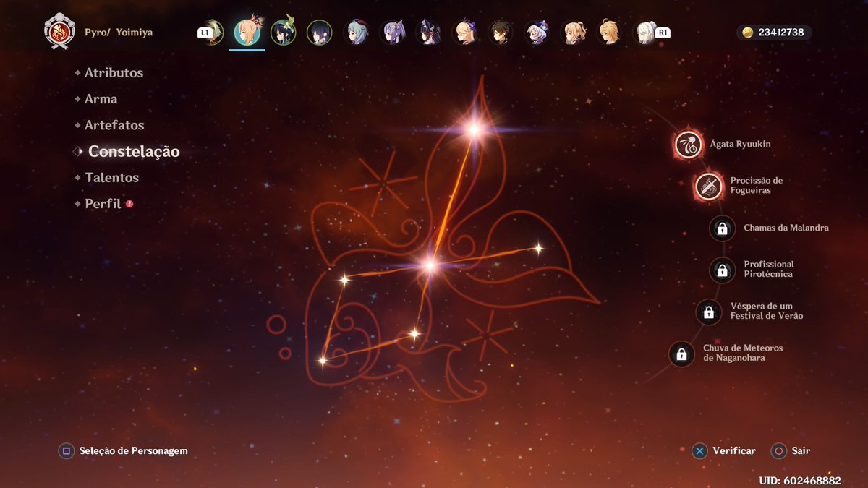Click the square Seleção de Personagem button icon
The height and width of the screenshot is (488, 868).
click(x=67, y=451)
